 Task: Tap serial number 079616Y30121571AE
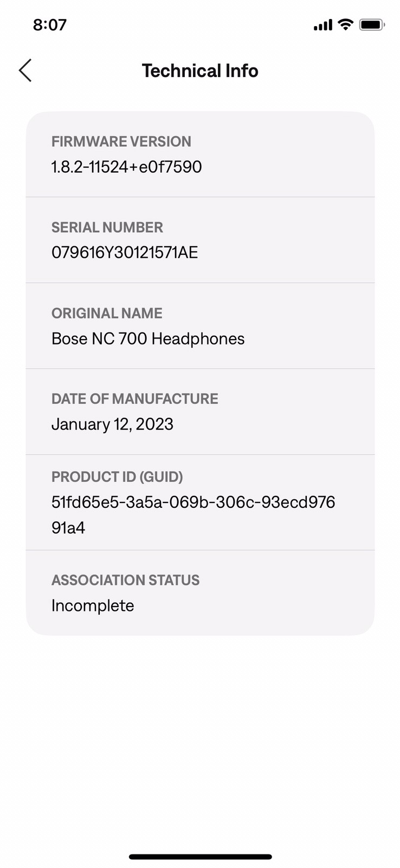[x=125, y=253]
